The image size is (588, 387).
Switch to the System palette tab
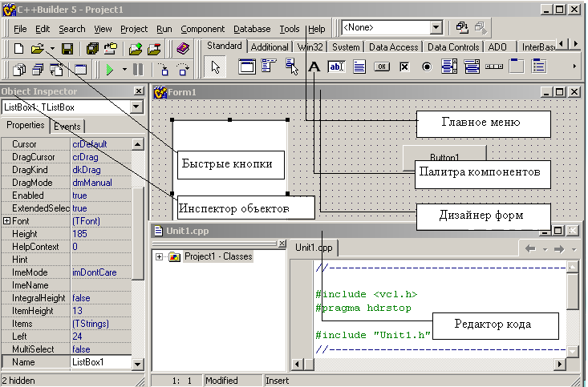(x=346, y=47)
